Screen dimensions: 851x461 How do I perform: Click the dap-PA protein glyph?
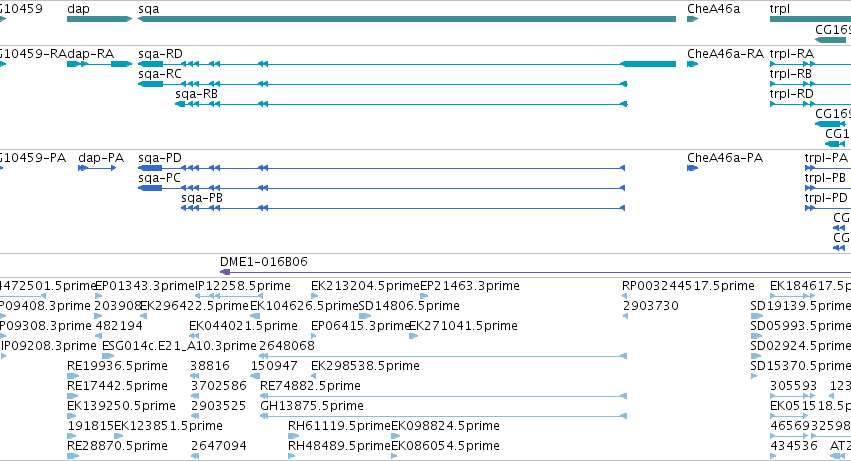(x=97, y=168)
